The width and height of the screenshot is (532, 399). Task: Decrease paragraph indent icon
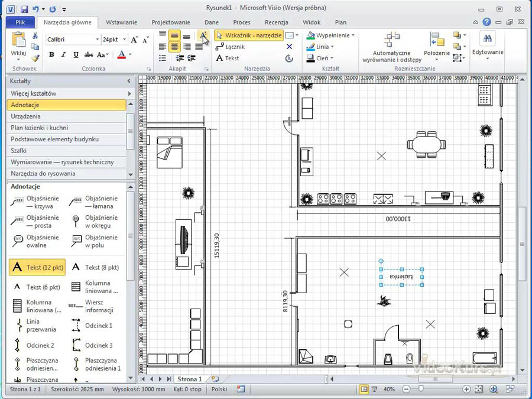(x=180, y=58)
